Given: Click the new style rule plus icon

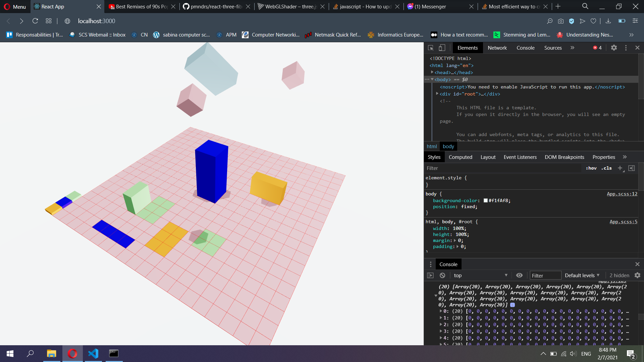Looking at the screenshot, I should [620, 168].
